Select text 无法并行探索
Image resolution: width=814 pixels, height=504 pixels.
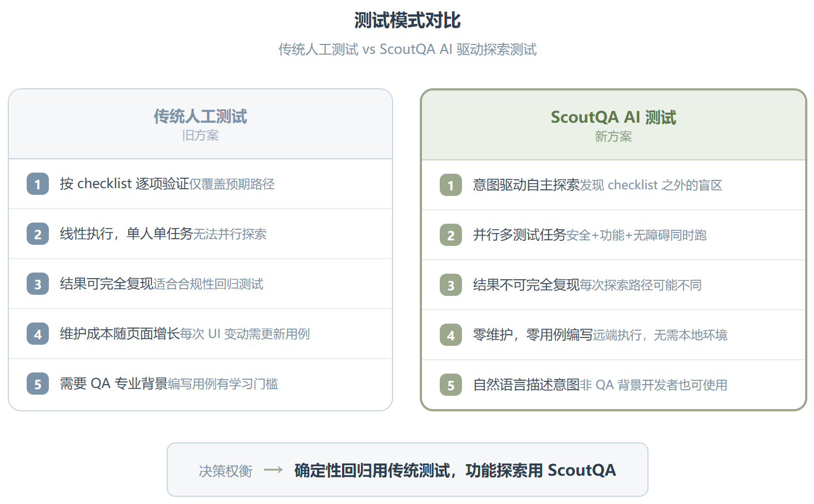[230, 234]
